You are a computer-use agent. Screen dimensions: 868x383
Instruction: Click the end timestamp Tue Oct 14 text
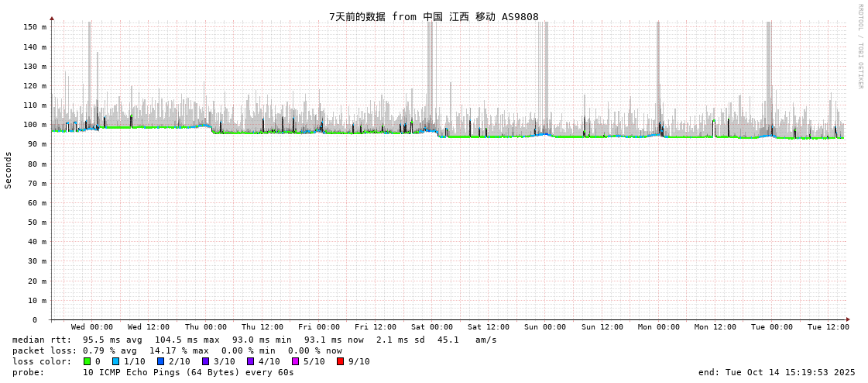(777, 372)
